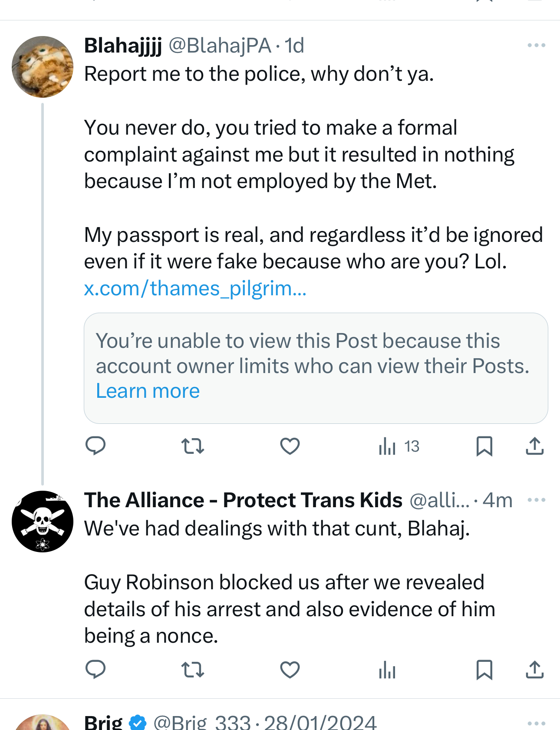Like Blahajjjj's post about the police
This screenshot has height=730, width=560.
click(x=290, y=446)
